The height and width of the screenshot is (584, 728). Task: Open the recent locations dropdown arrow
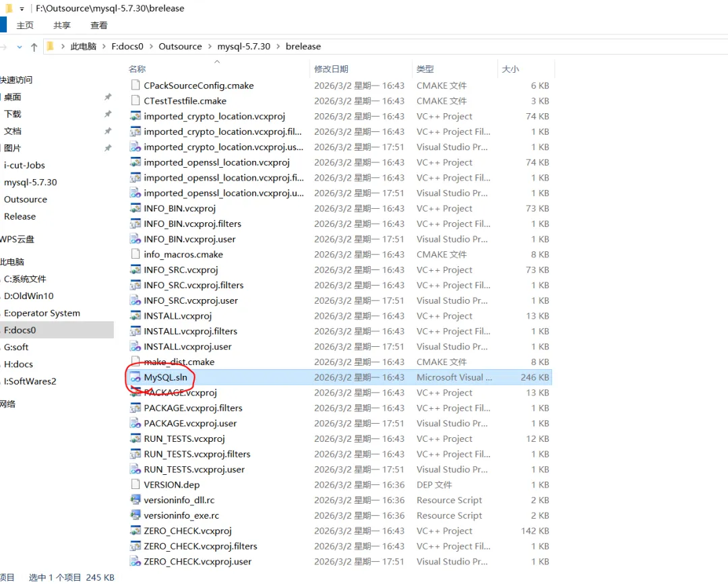pos(20,47)
